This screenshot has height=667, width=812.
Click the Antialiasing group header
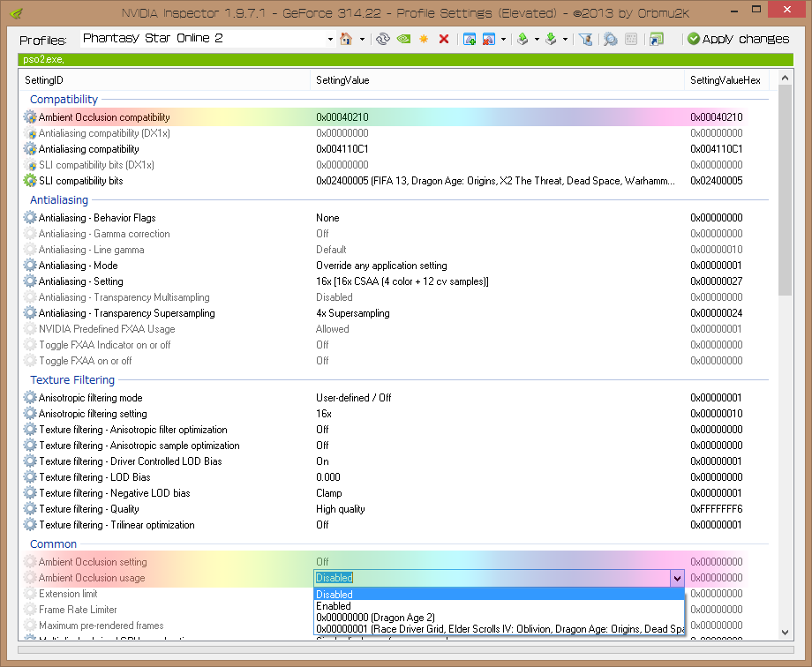click(x=59, y=200)
